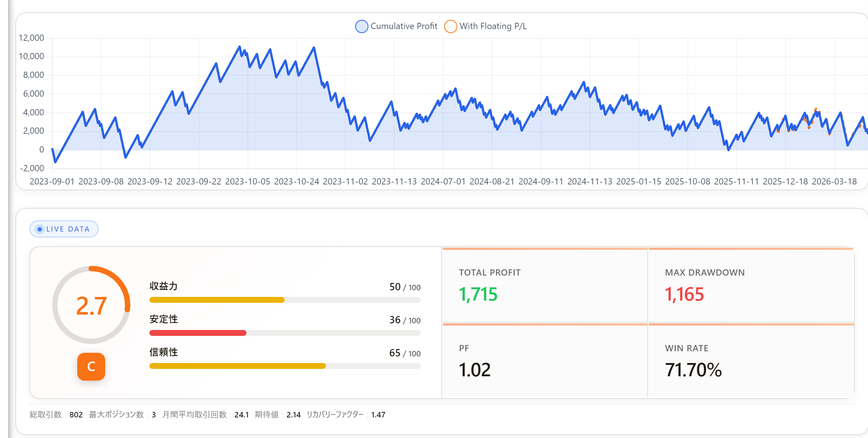
Task: Click the 2023-11-13 date axis label
Action: [394, 182]
